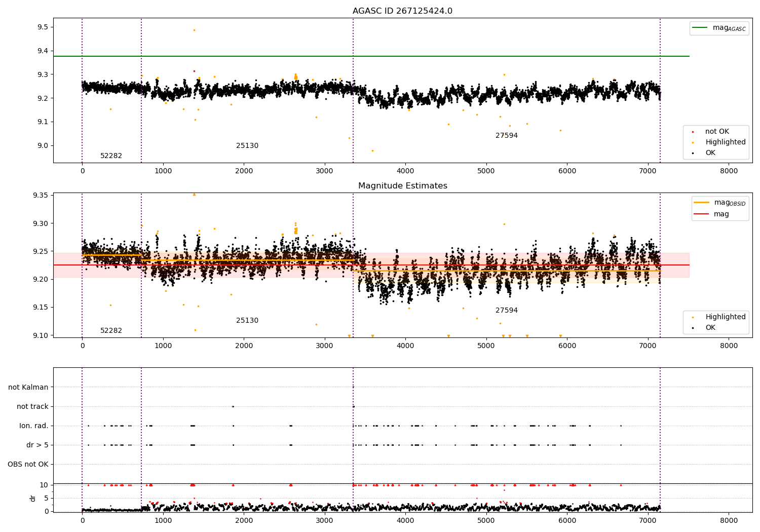Screen dimensions: 760x532
Task: Click the orange outlier point near 9.5 magnitude
Action: 194,30
